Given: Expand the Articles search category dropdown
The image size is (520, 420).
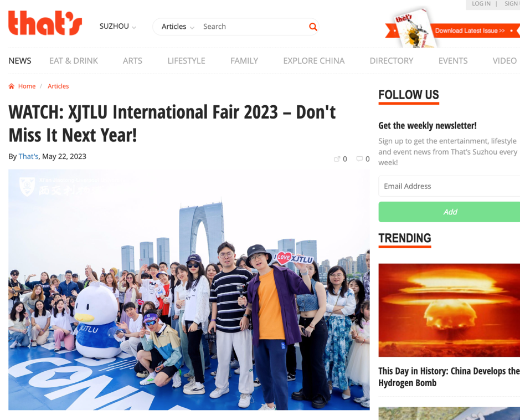Looking at the screenshot, I should click(178, 27).
